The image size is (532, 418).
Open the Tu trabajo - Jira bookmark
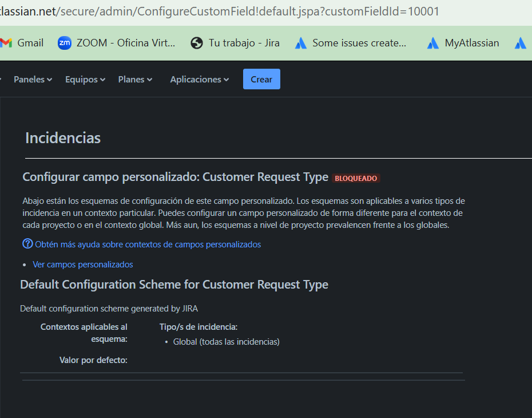pos(235,43)
